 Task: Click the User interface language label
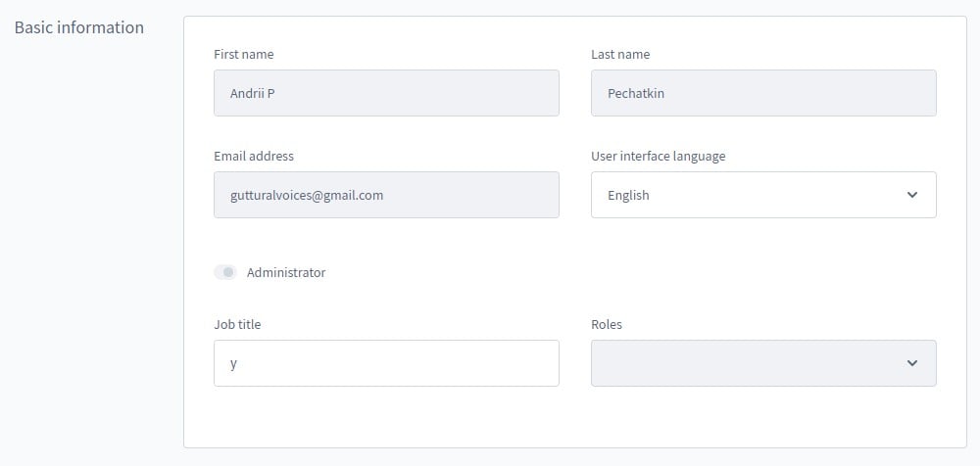(x=659, y=157)
